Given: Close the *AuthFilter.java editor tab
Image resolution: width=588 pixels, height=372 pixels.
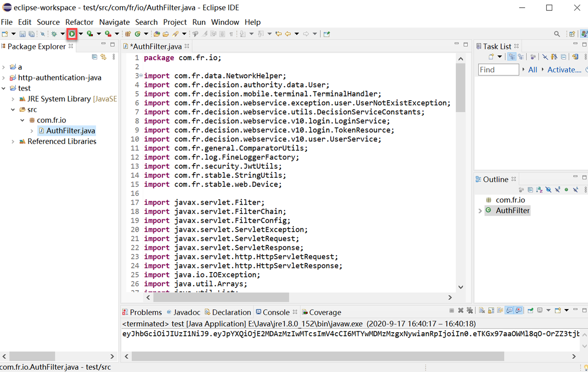Looking at the screenshot, I should 187,46.
